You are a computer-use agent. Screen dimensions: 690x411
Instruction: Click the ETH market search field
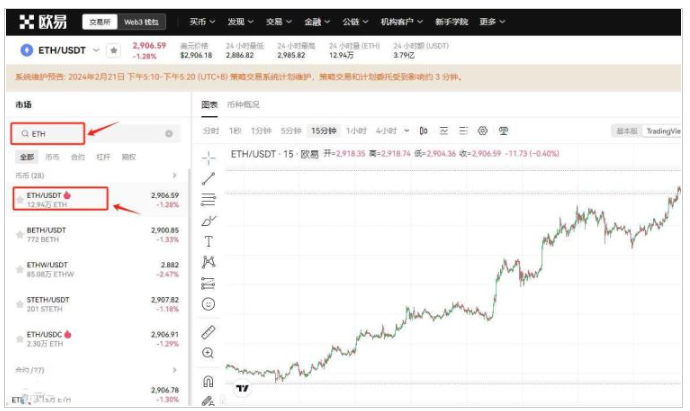pos(90,133)
